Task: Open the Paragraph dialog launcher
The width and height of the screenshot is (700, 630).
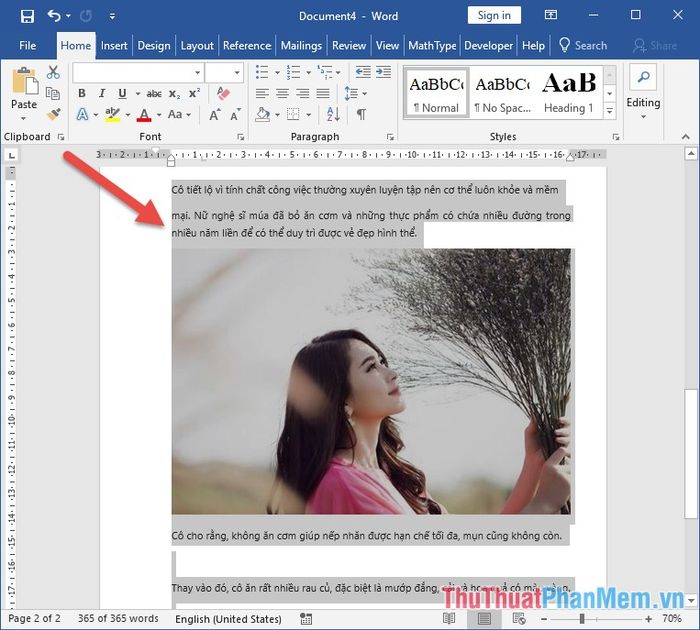Action: pos(390,137)
